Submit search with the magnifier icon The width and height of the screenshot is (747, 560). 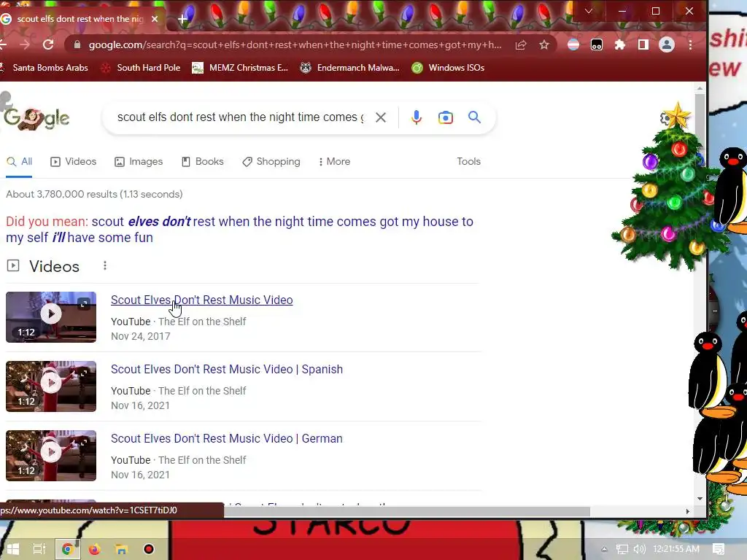(474, 117)
